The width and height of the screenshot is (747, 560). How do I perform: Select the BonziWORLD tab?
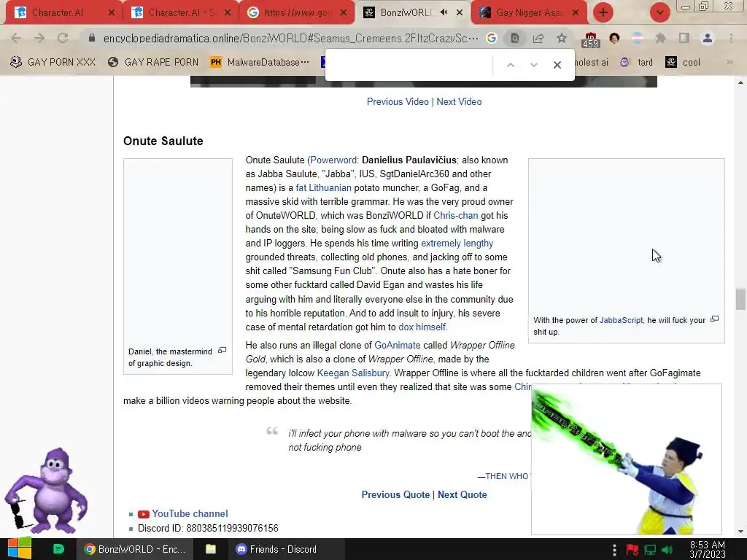[413, 12]
